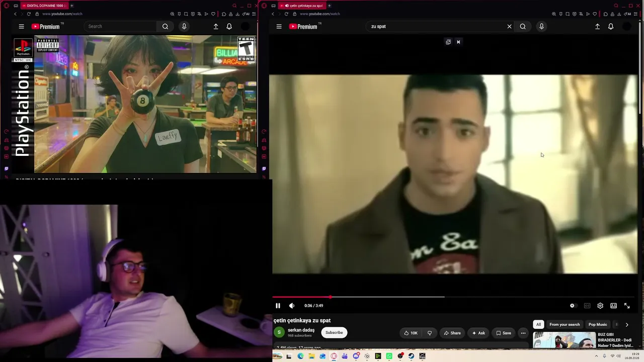Open the easy setup menu in left browser
Screen dimensions: 644x362
[254, 14]
